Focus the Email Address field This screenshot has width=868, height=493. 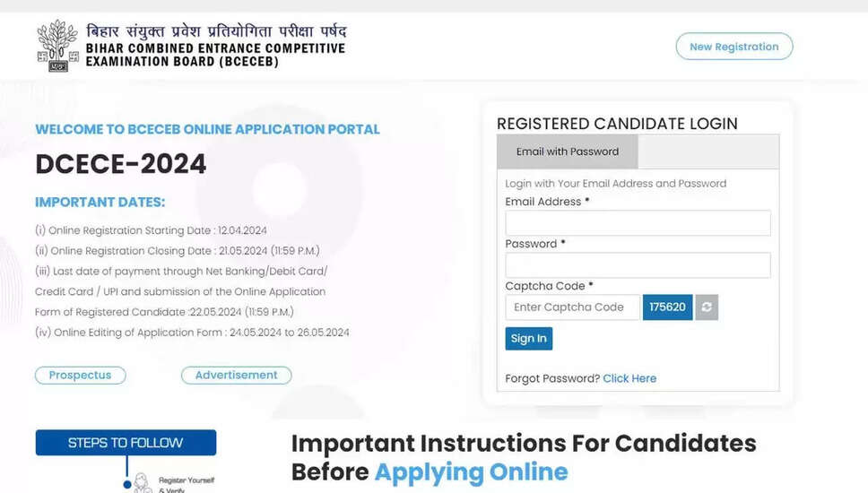pos(638,223)
